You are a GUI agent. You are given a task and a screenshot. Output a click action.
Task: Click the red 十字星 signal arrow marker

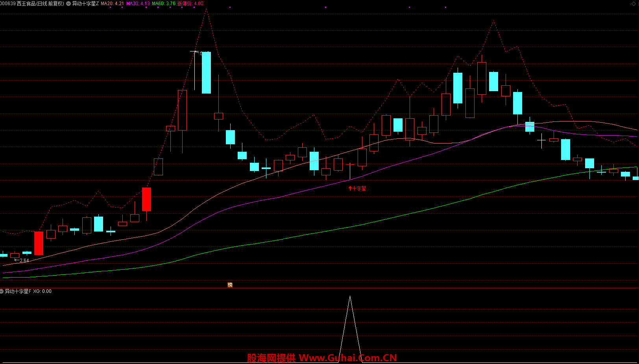coord(350,188)
